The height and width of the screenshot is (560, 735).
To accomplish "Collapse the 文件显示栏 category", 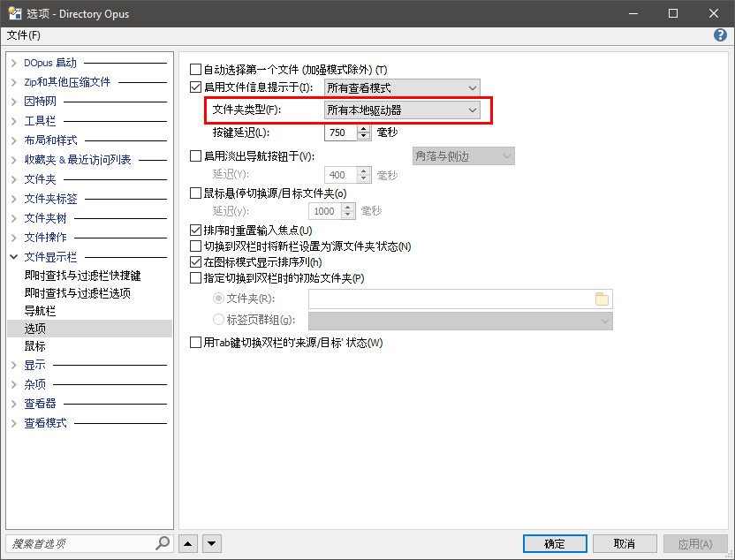I will [x=14, y=257].
